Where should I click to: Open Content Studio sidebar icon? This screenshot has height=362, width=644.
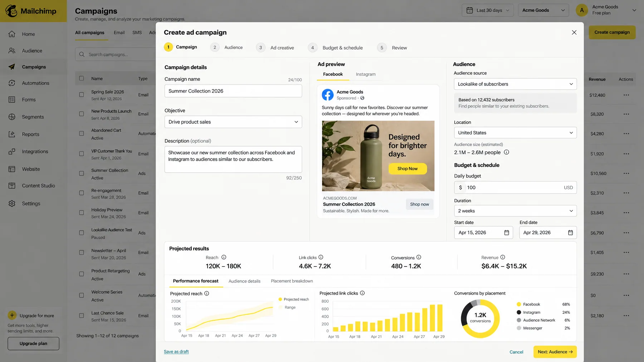12,186
